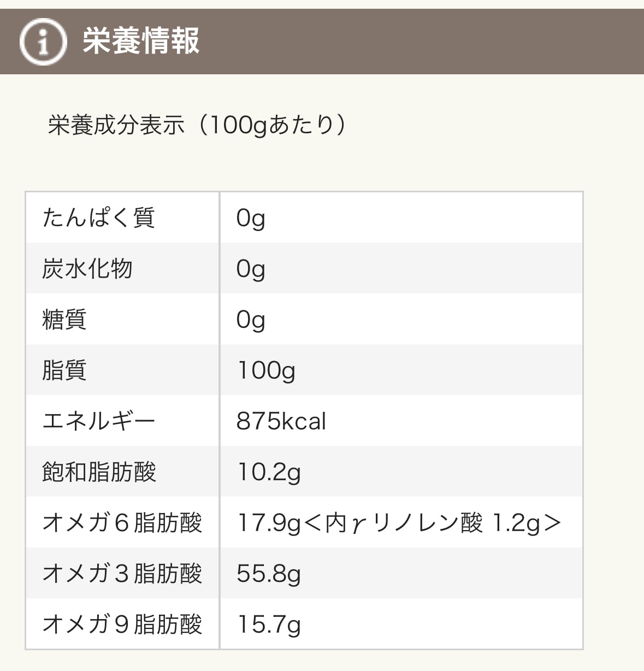The height and width of the screenshot is (671, 644).
Task: Select the 55.8g omega-3 value
Action: click(x=269, y=574)
